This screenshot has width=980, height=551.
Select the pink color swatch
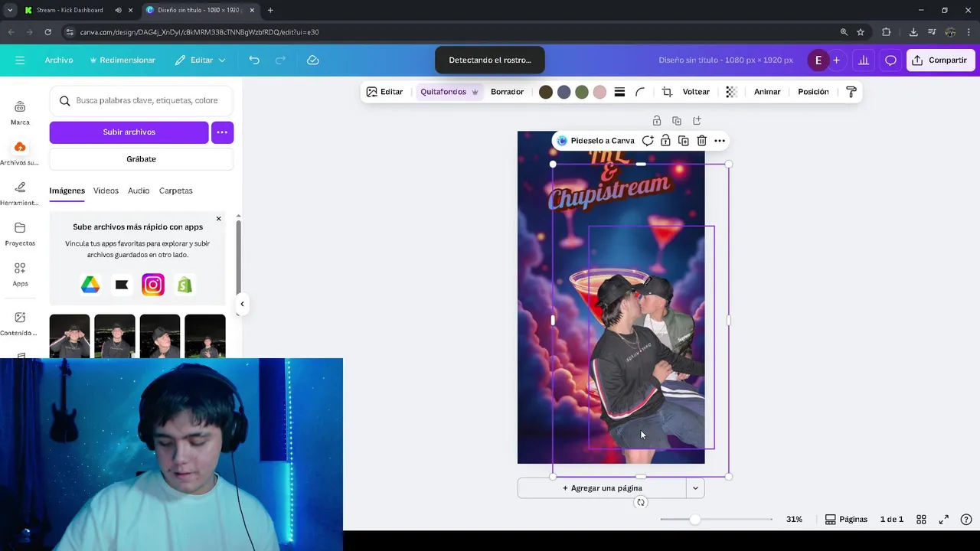pos(599,92)
